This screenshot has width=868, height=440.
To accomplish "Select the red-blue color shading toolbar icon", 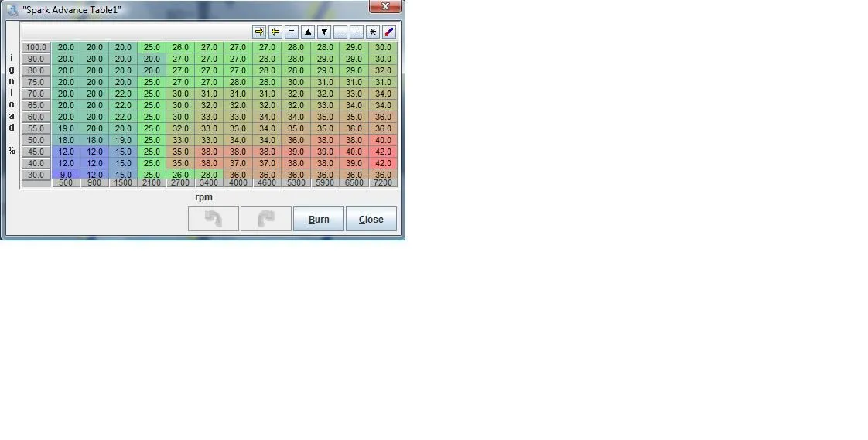I will click(x=389, y=32).
